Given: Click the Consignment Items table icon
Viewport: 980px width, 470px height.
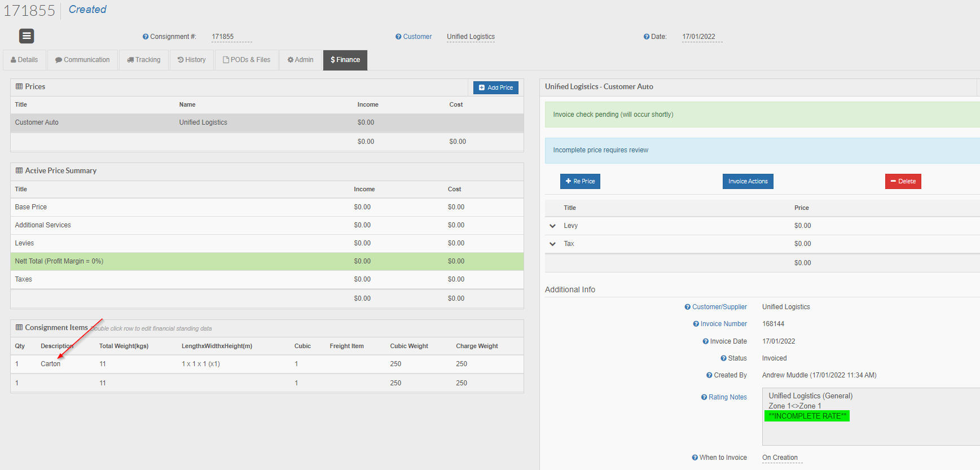Looking at the screenshot, I should click(x=19, y=327).
